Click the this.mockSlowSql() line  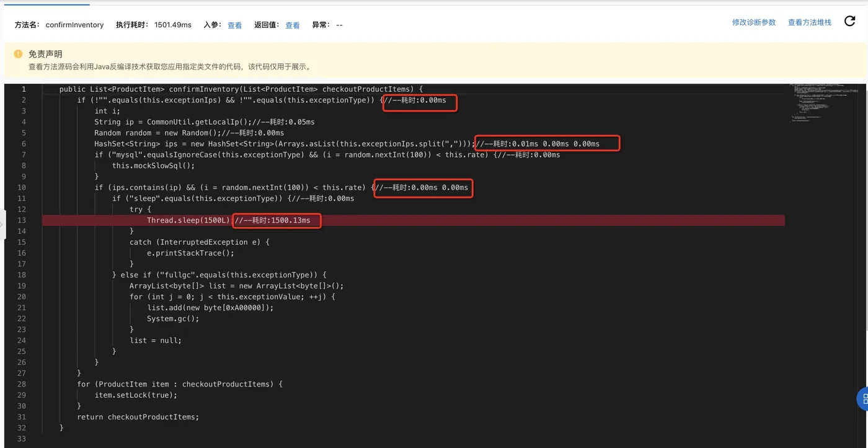tap(153, 166)
